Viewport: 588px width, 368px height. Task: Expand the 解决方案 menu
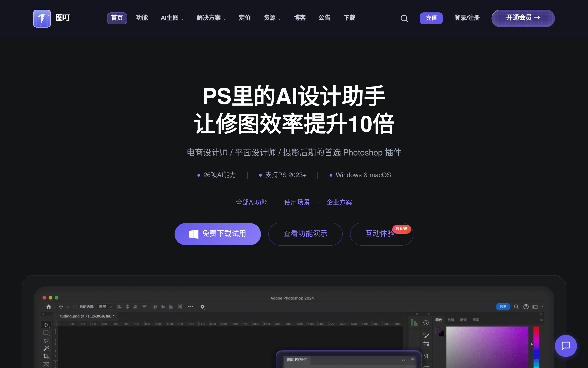(211, 18)
